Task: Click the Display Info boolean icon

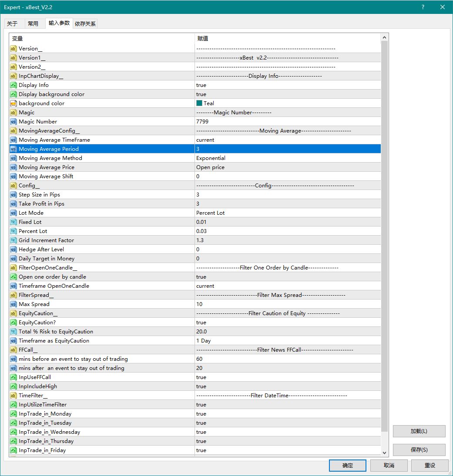Action: tap(13, 85)
